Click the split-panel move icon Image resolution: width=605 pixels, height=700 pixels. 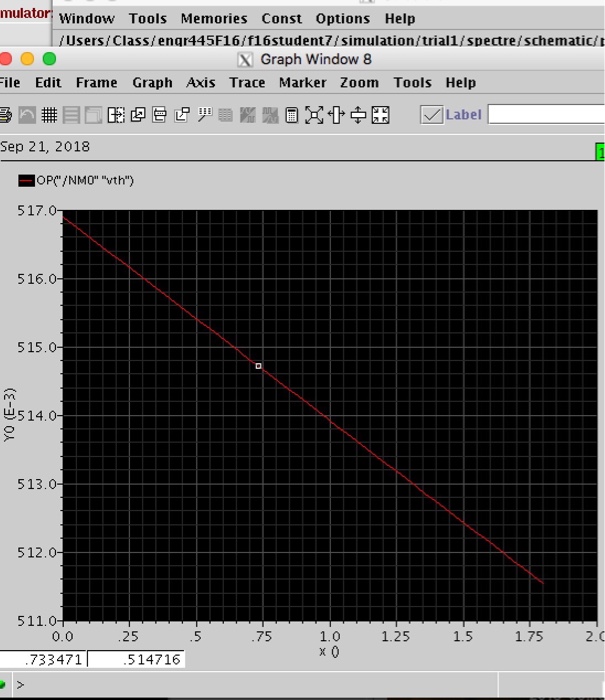point(116,115)
